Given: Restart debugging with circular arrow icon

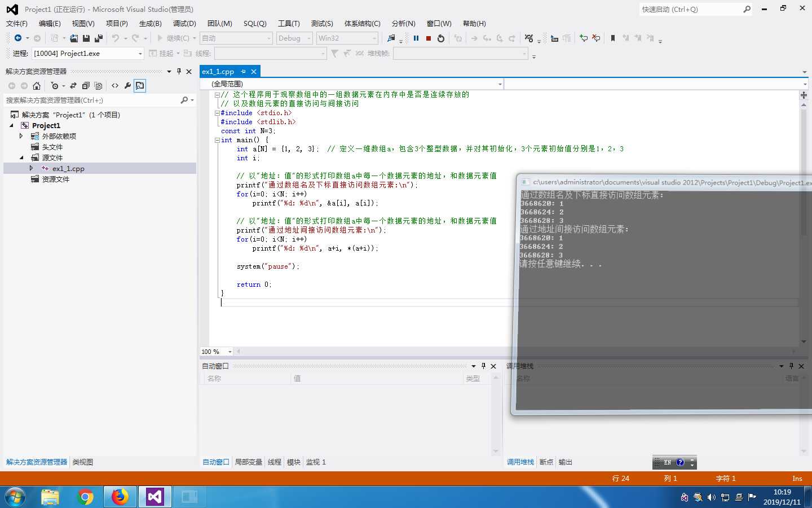Looking at the screenshot, I should 441,38.
